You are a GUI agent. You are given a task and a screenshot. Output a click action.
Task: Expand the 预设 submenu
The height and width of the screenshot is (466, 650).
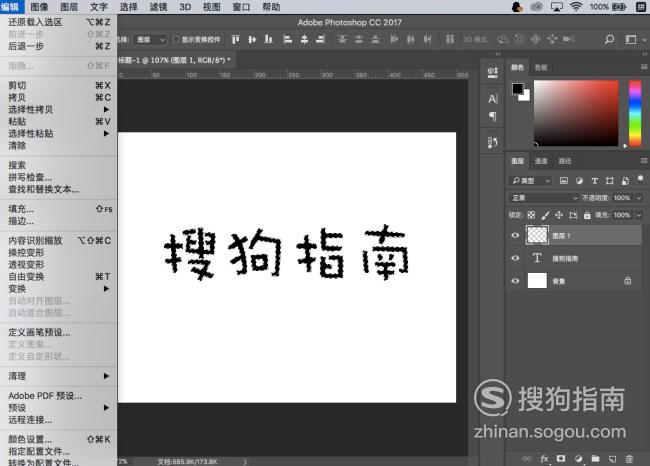click(x=58, y=408)
